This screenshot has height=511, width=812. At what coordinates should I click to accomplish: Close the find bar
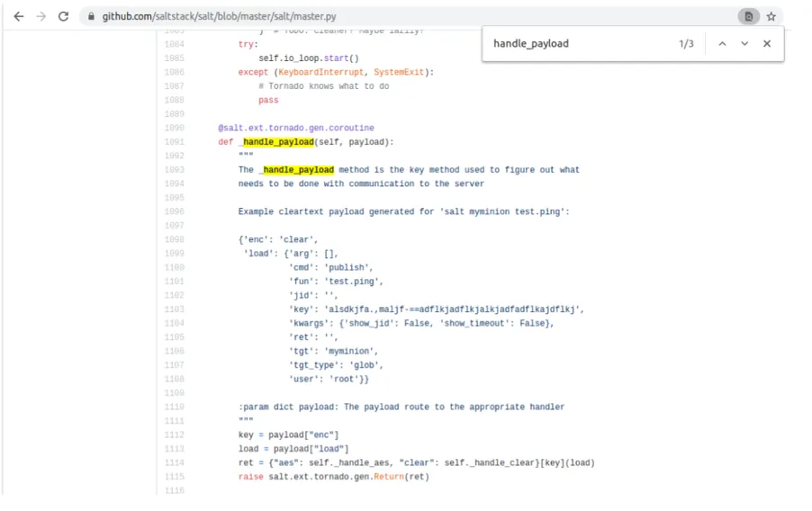point(767,44)
